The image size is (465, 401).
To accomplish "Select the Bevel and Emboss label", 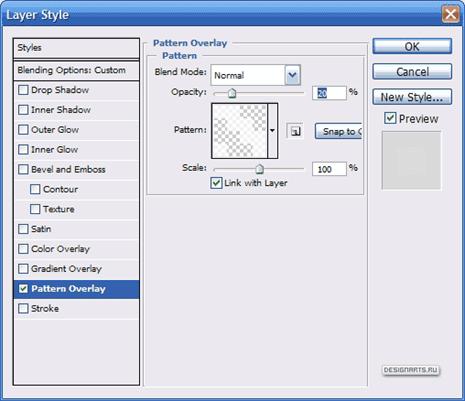I will pos(68,169).
